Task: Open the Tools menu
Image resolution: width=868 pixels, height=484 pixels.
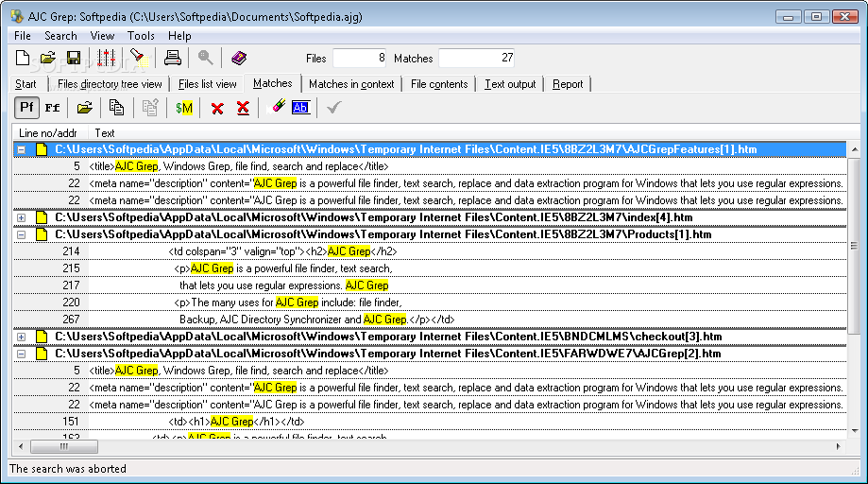Action: click(x=141, y=36)
